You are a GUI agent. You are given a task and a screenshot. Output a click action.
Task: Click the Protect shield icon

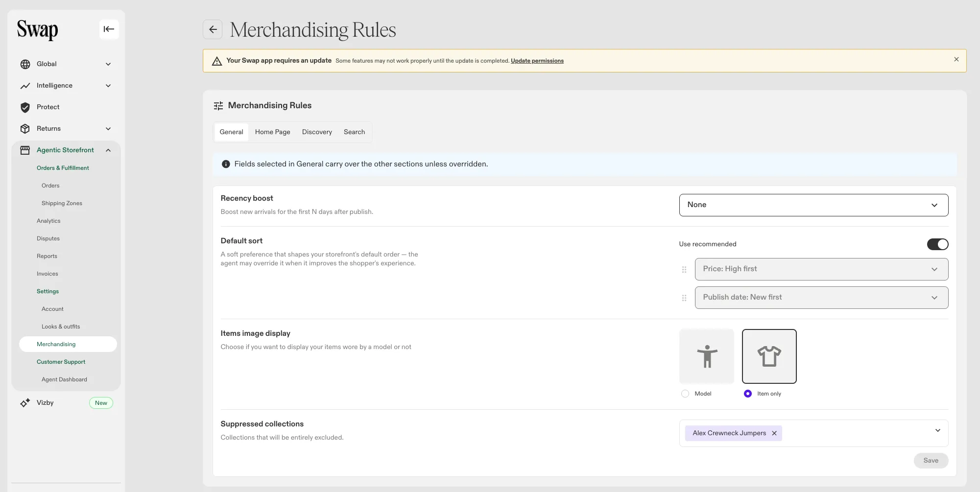(25, 107)
